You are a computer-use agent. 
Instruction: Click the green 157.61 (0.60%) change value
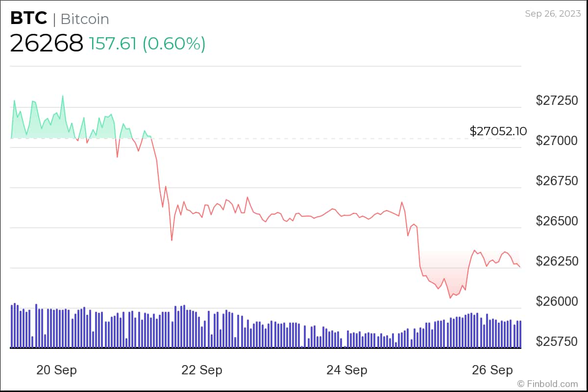(147, 44)
